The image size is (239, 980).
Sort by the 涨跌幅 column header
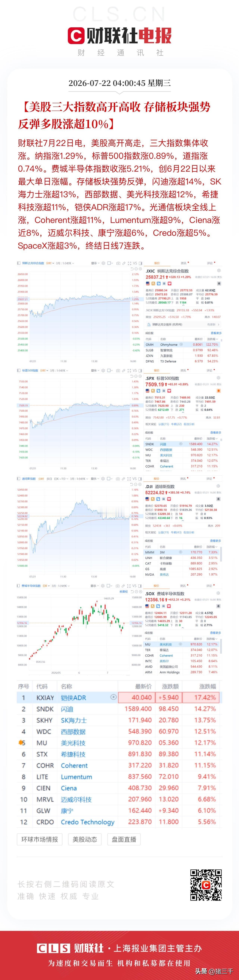point(207,686)
